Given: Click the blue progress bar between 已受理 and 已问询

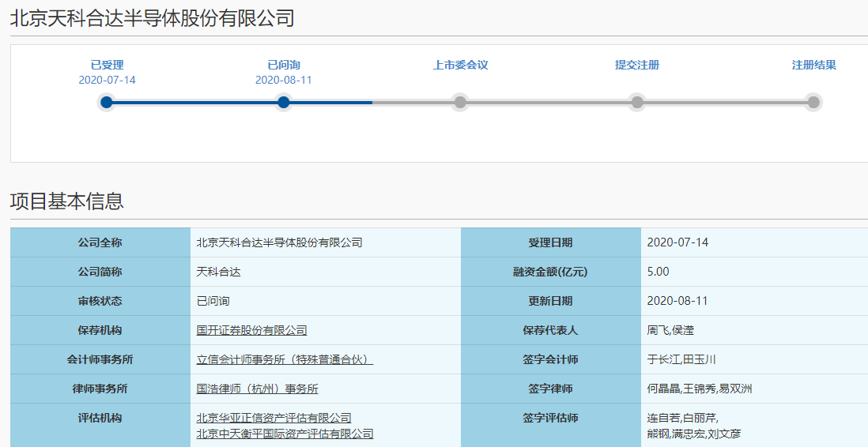Looking at the screenshot, I should tap(195, 102).
